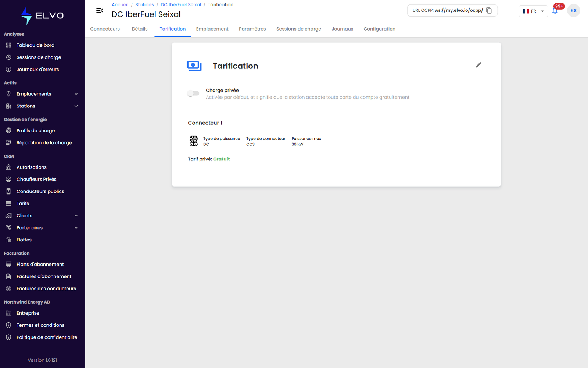
Task: Open the KS user avatar menu
Action: (573, 11)
